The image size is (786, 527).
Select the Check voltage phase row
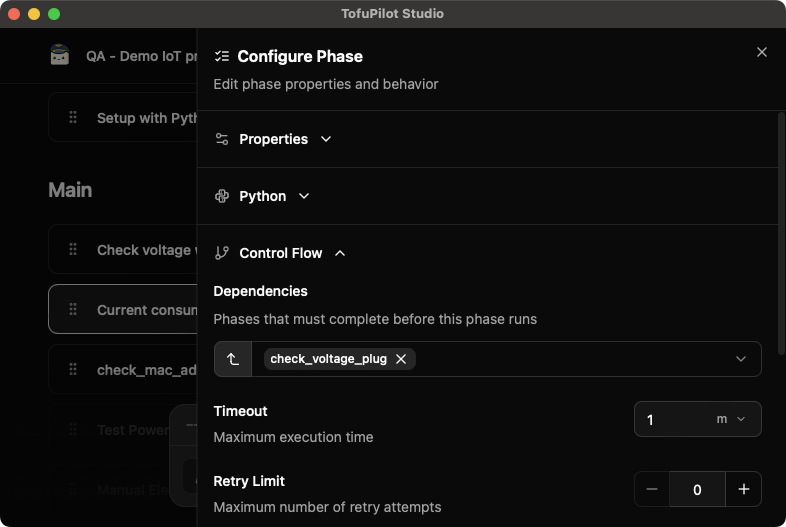click(x=123, y=249)
